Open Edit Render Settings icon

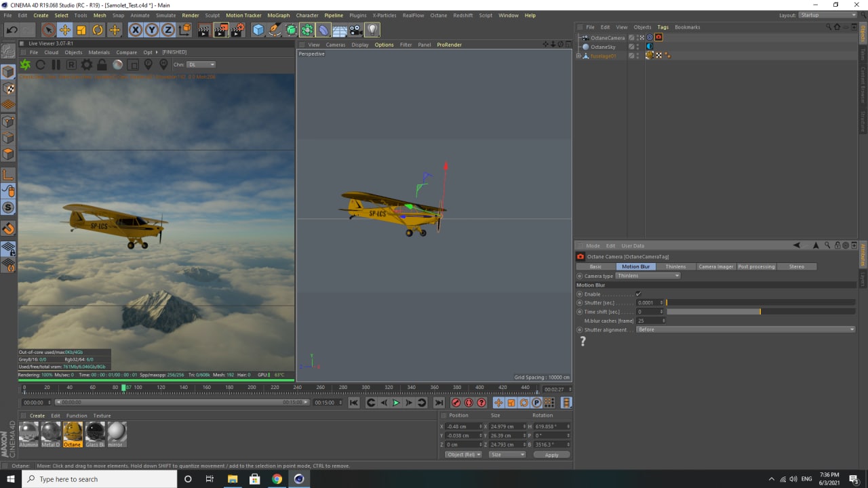pos(237,30)
